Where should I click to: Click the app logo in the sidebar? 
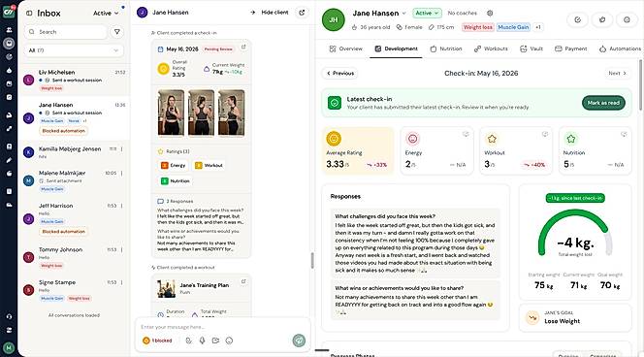[9, 12]
